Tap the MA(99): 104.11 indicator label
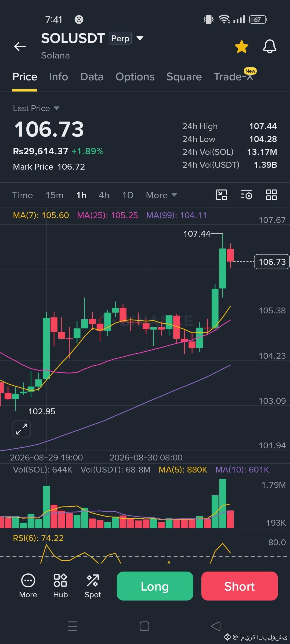Screen dimensions: 290x644 pos(176,215)
